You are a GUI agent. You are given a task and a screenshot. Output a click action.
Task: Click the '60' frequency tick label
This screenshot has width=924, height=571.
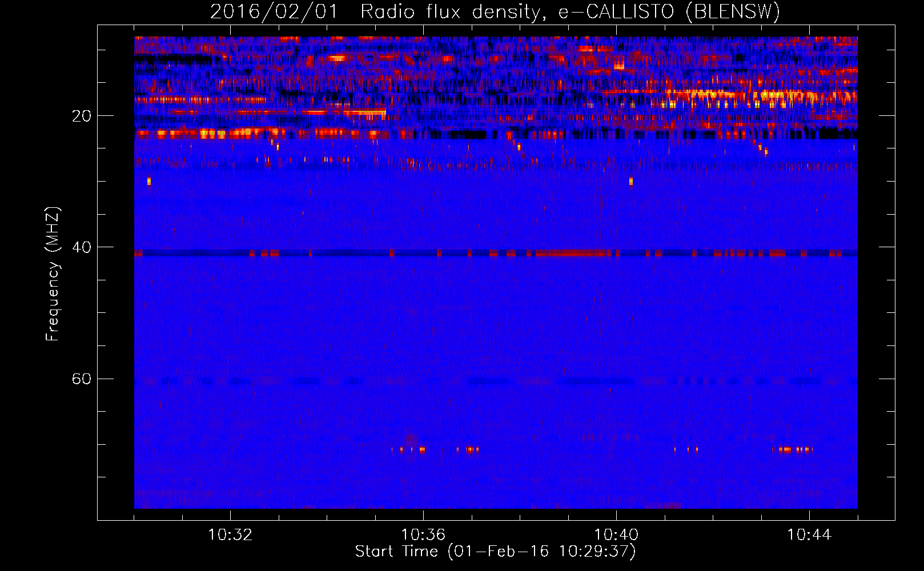[x=81, y=379]
